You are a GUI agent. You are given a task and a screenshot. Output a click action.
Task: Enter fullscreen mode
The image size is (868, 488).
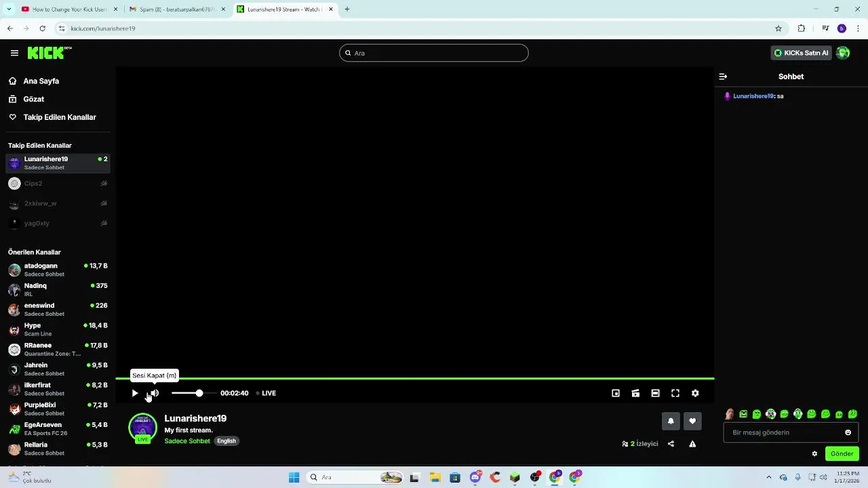pyautogui.click(x=675, y=393)
